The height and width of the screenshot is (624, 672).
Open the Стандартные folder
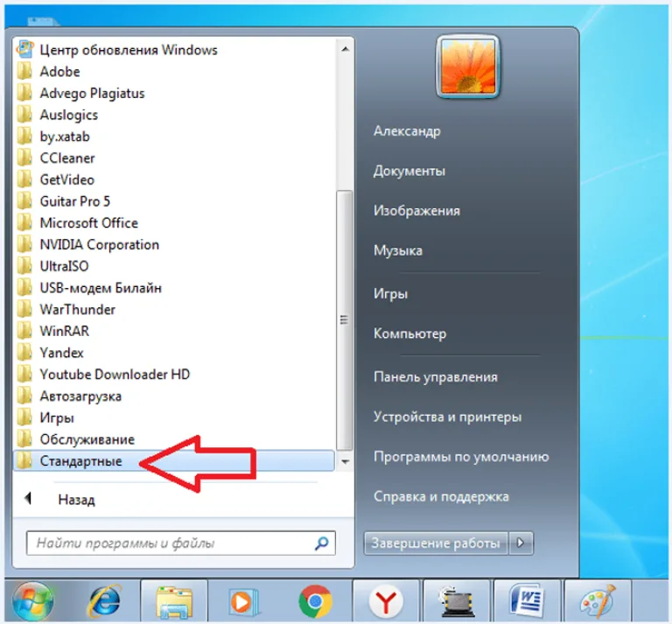coord(173,461)
